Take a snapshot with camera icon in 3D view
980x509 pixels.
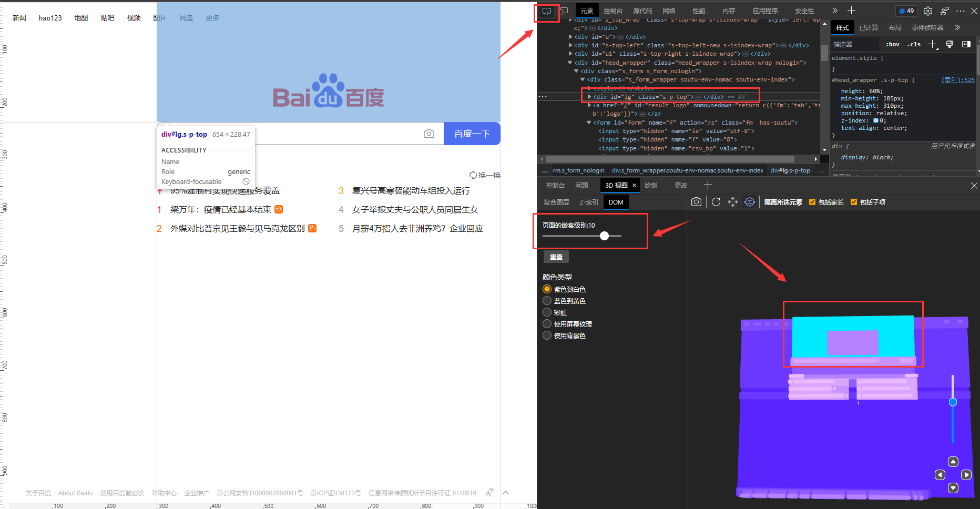tap(696, 202)
